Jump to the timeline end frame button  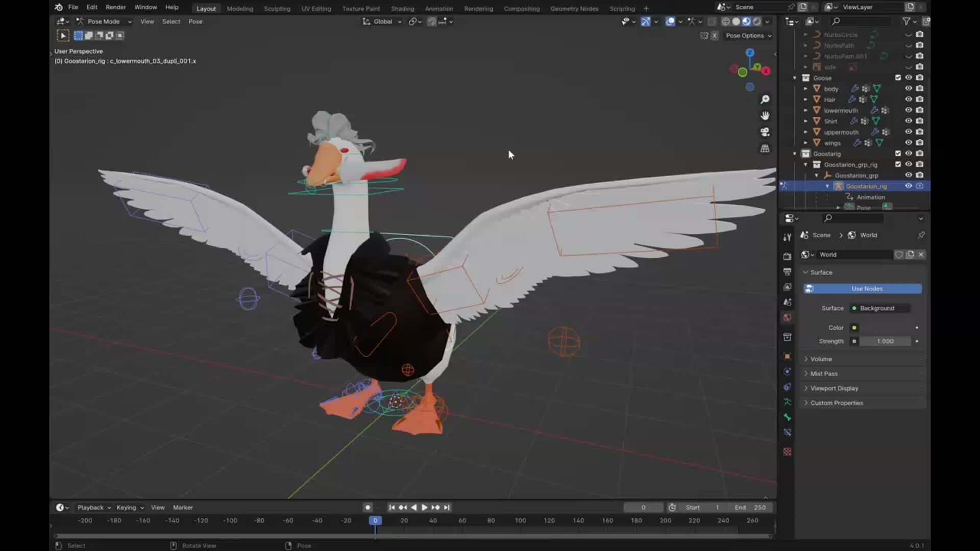[447, 507]
